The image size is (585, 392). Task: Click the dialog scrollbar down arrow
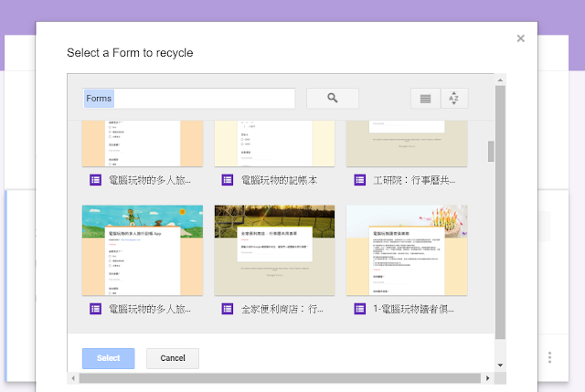click(x=500, y=366)
